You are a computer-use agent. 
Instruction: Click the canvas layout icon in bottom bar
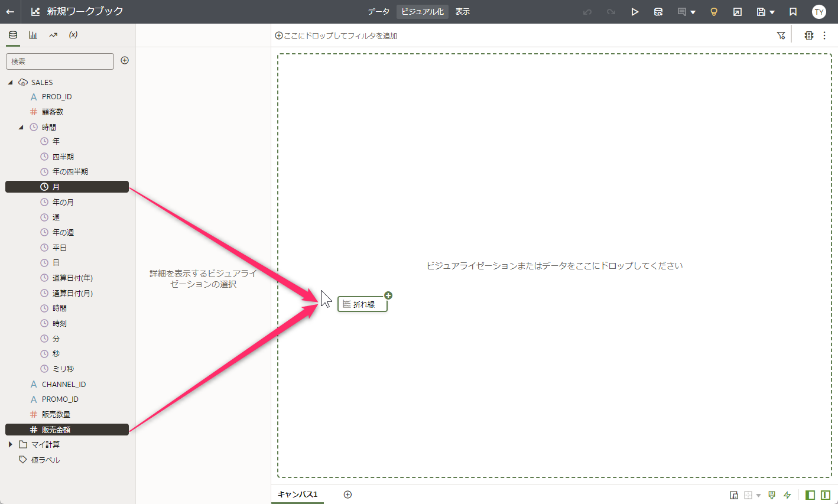click(734, 495)
